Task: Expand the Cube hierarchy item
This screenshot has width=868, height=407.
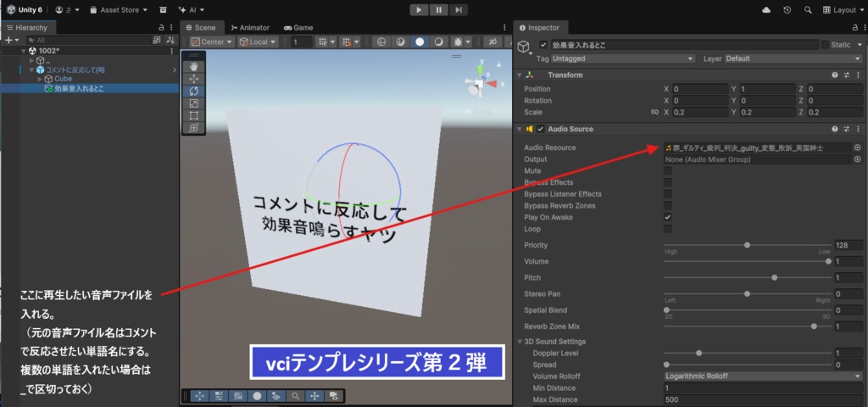Action: (40, 79)
